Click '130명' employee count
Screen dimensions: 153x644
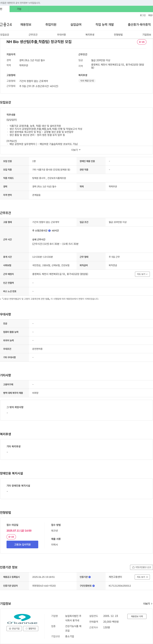point(106,628)
